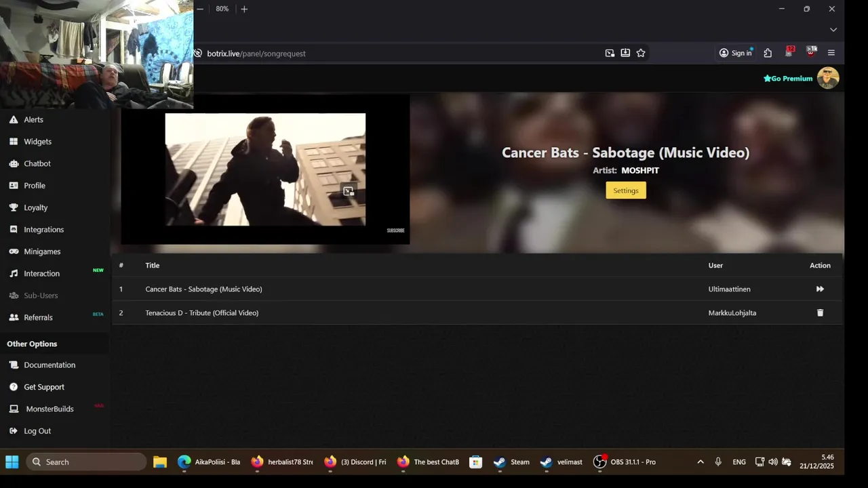Delete the Tenacious D song request
The image size is (868, 488).
(820, 313)
